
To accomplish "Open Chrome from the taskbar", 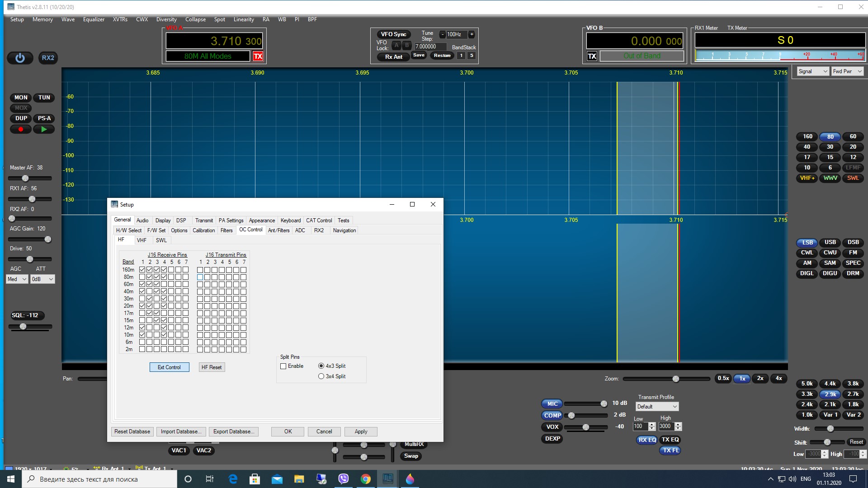I will click(x=366, y=479).
